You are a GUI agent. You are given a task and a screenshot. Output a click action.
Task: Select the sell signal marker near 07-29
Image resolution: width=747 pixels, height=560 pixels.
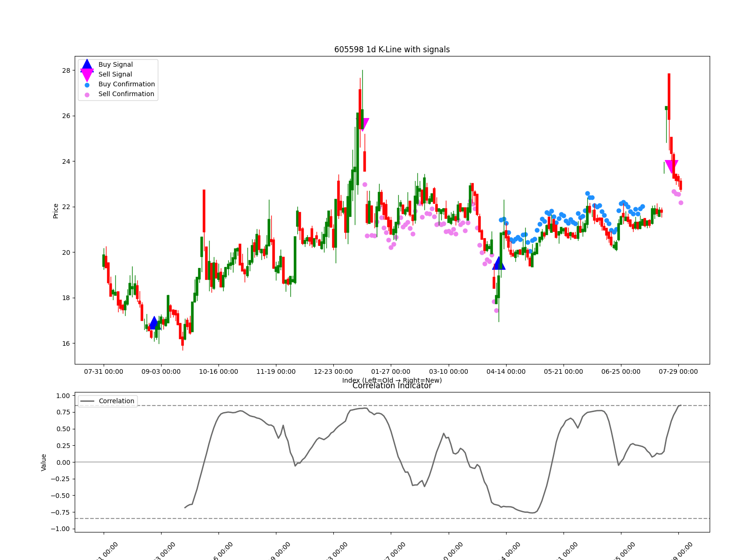click(x=671, y=167)
